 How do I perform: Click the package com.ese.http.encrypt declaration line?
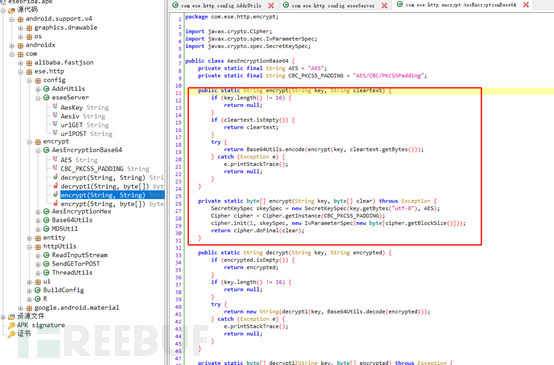pos(232,17)
